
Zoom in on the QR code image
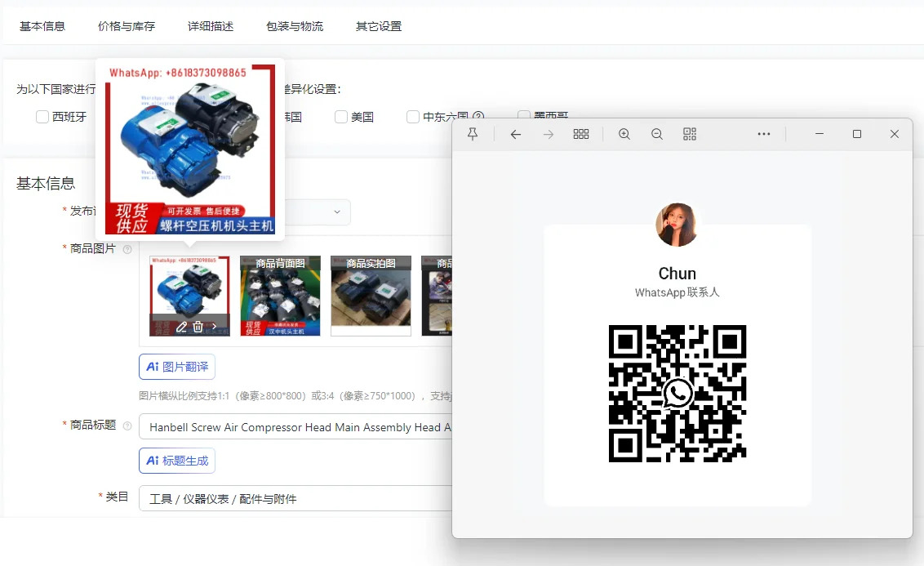[x=624, y=135]
